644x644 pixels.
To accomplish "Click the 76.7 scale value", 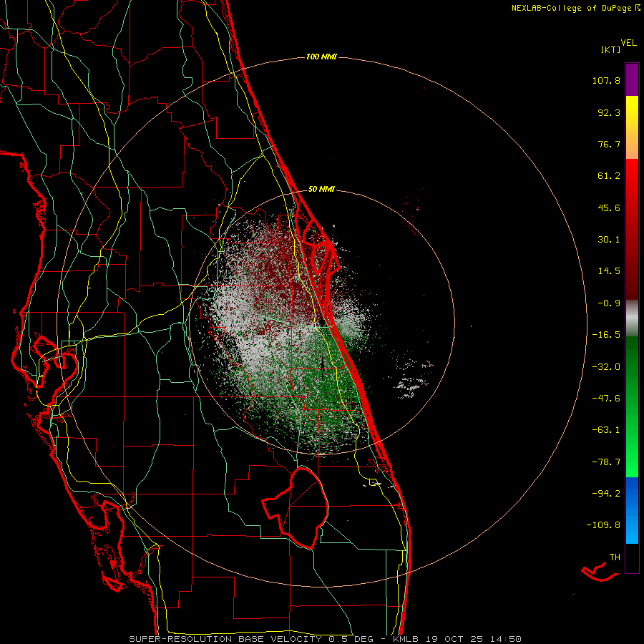I will [609, 144].
